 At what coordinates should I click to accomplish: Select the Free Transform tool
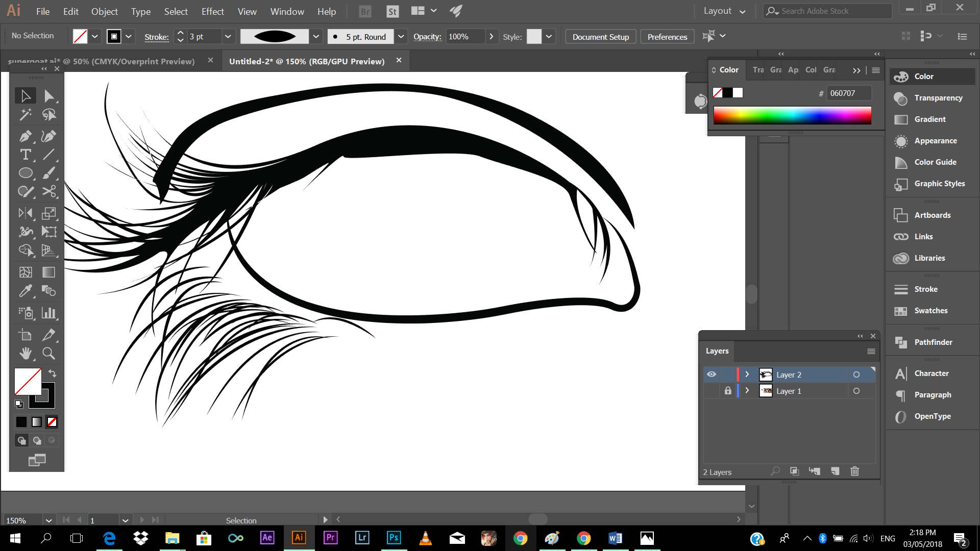[49, 232]
